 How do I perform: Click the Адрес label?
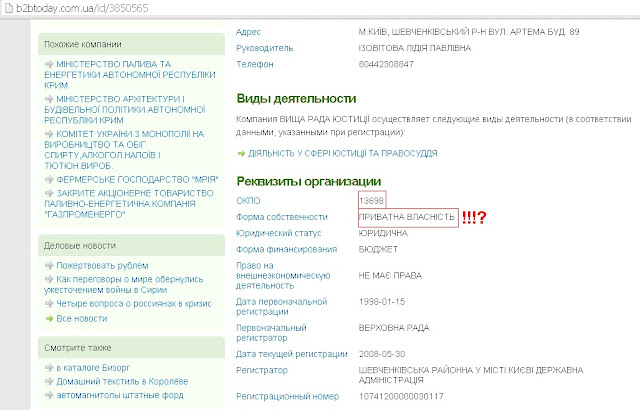click(x=248, y=32)
